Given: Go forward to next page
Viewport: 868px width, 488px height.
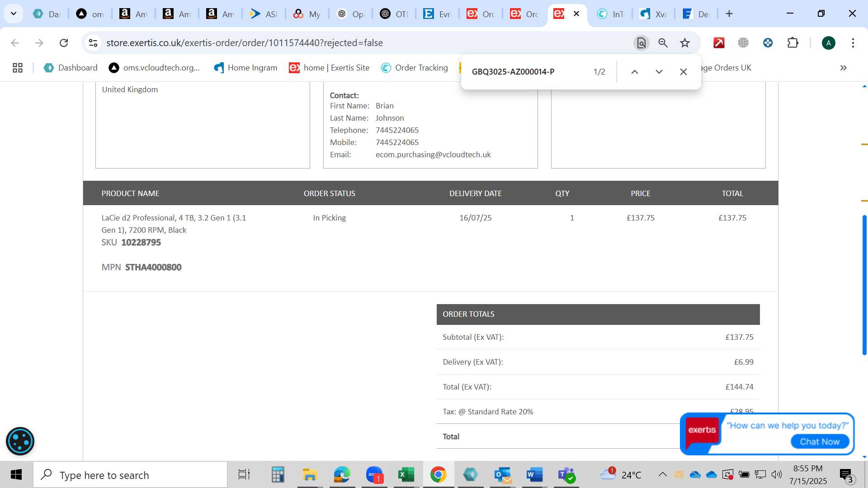Looking at the screenshot, I should (39, 43).
